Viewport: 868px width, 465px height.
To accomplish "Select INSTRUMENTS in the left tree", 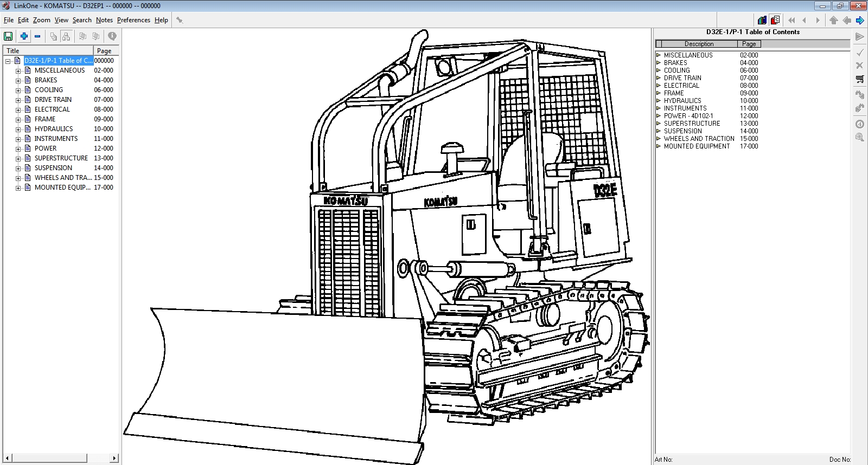I will pyautogui.click(x=56, y=139).
